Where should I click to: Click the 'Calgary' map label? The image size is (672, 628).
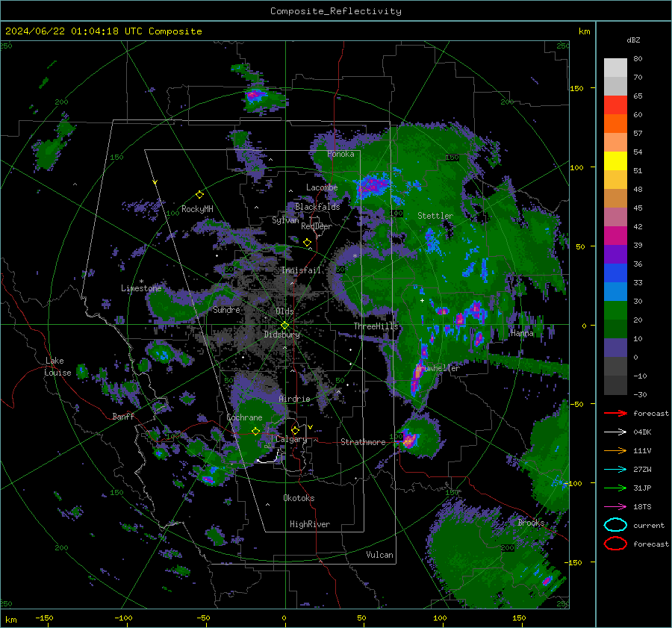point(291,439)
